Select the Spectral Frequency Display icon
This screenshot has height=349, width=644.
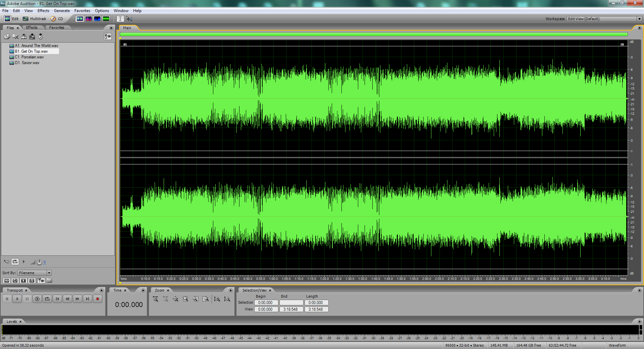point(89,19)
